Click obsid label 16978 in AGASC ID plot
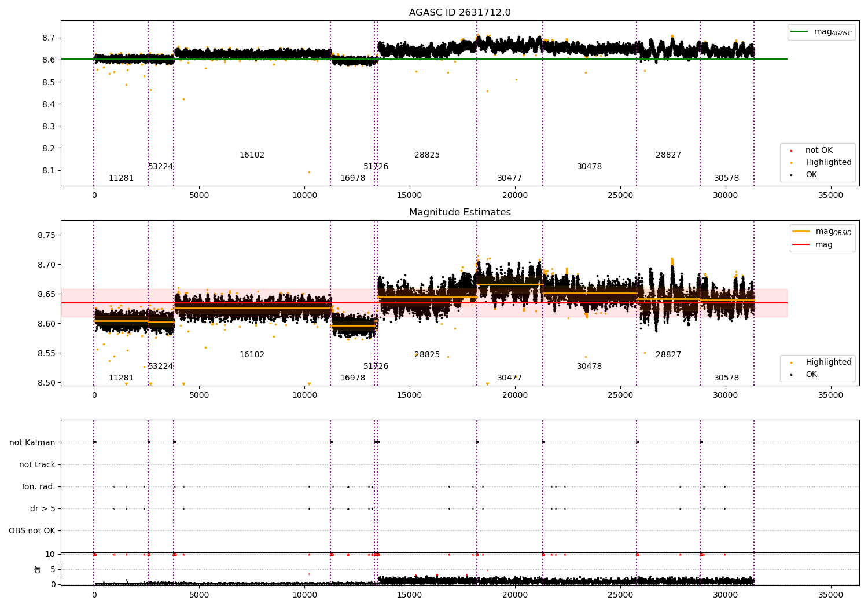The image size is (868, 608). [x=353, y=178]
